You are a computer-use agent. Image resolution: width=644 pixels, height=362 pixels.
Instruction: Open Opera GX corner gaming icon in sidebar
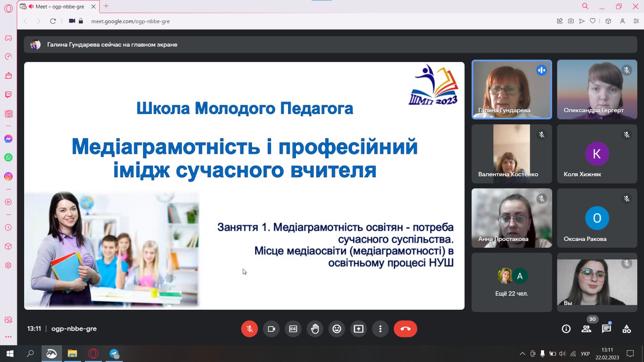coord(8,38)
